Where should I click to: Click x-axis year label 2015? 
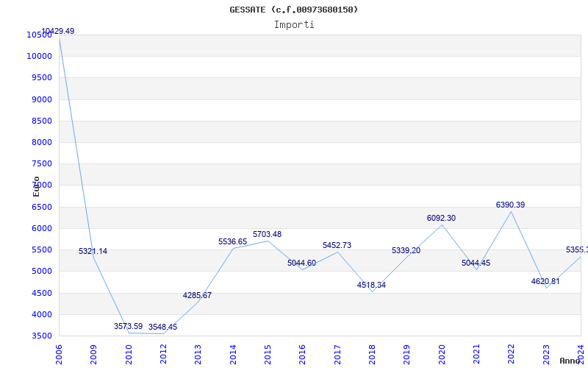pyautogui.click(x=268, y=355)
